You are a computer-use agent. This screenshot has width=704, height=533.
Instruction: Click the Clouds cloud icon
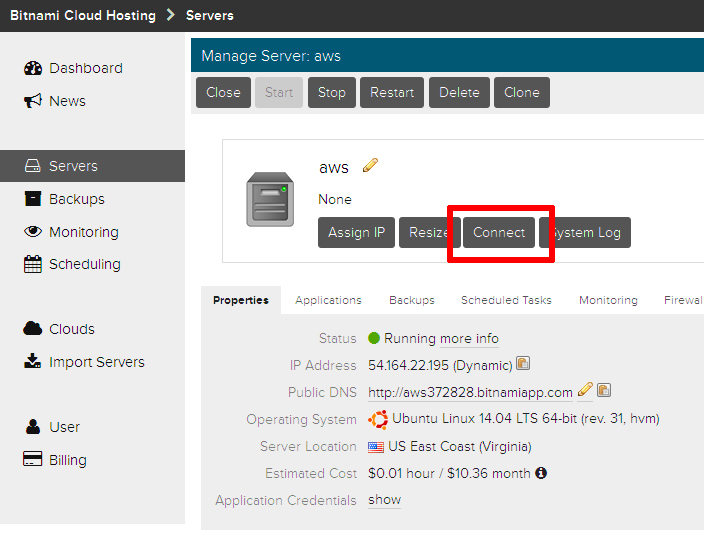click(33, 329)
